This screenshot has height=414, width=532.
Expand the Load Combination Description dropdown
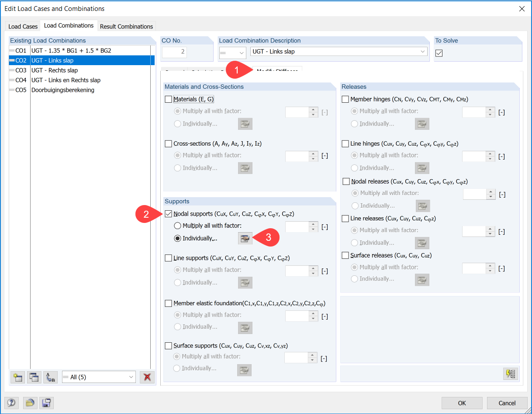tap(422, 52)
